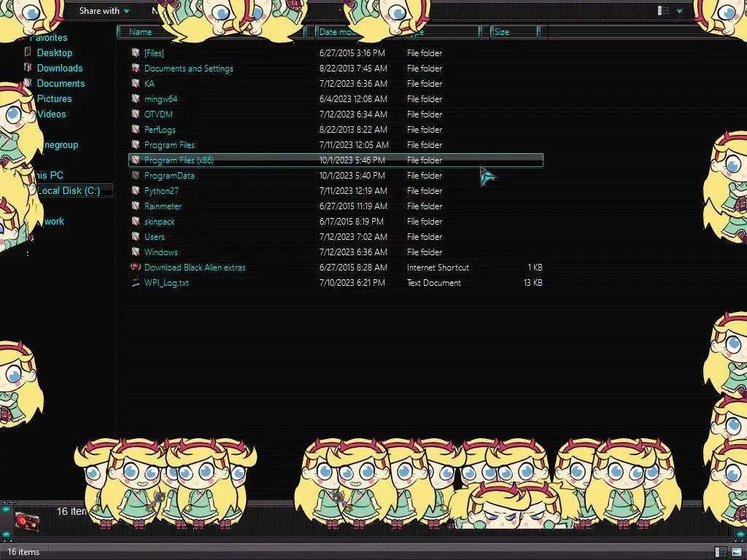
Task: Switch to large icons view from the status bar
Action: coord(737,552)
